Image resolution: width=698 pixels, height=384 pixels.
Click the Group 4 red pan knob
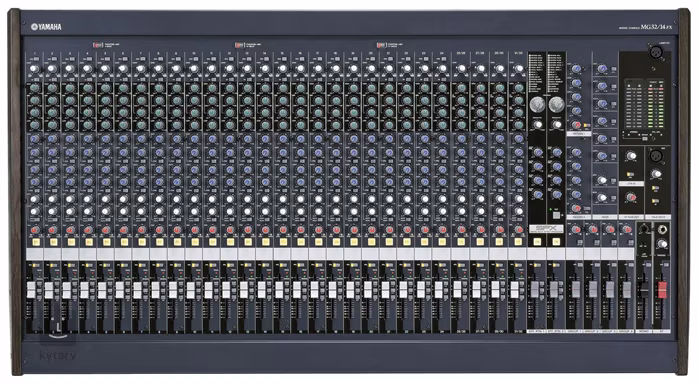click(x=627, y=230)
